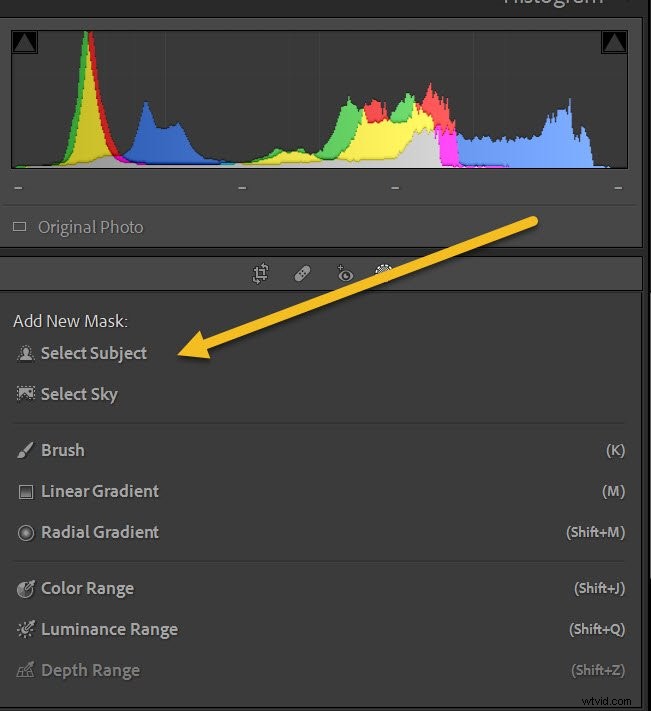Click the Add New Mask heading
Image resolution: width=651 pixels, height=711 pixels.
click(x=70, y=321)
